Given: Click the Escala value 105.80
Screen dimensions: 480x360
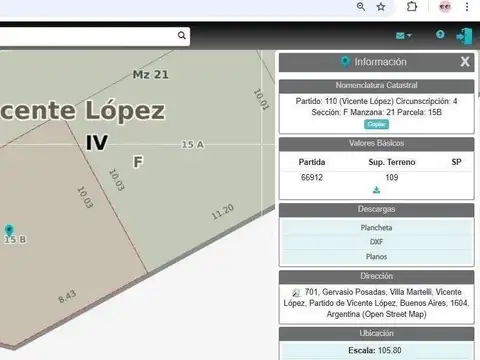Looking at the screenshot, I should 390,350.
